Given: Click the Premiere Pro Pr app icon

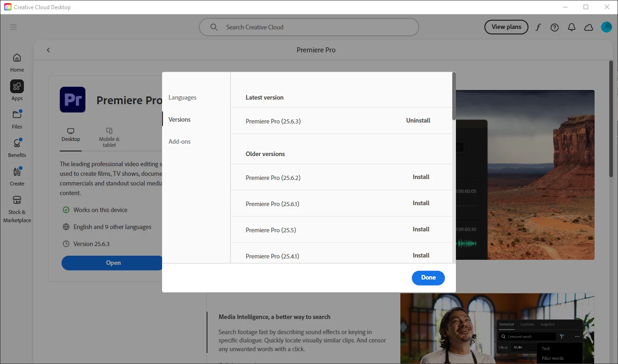Looking at the screenshot, I should [x=73, y=100].
